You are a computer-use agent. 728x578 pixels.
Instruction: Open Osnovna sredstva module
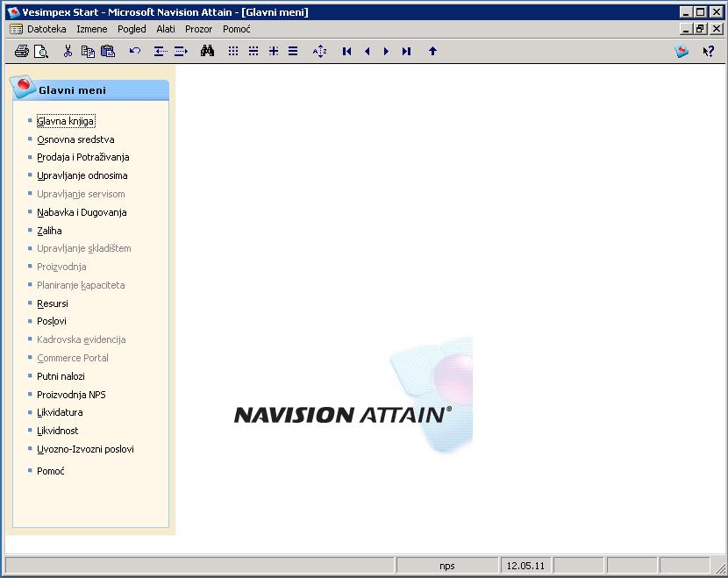tap(75, 139)
